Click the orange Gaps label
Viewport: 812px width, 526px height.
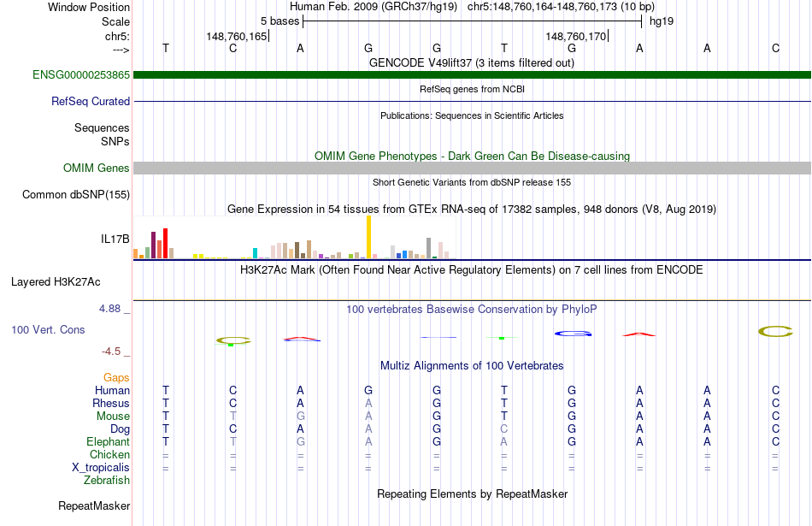[116, 378]
